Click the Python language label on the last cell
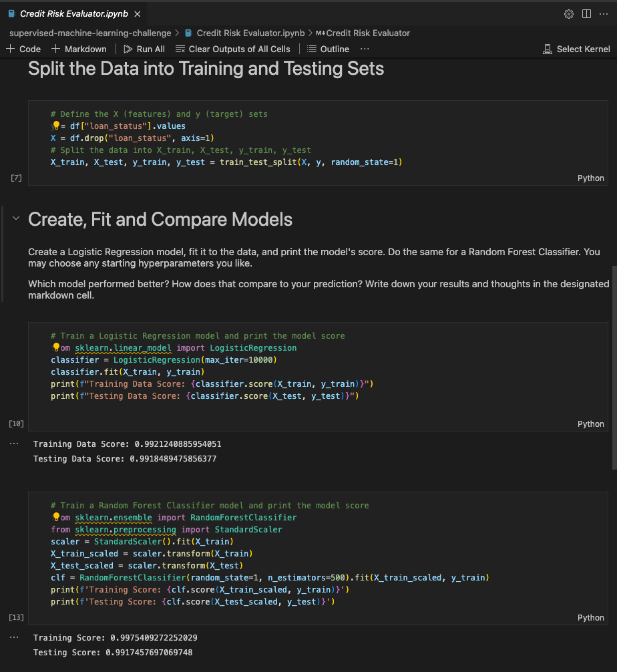This screenshot has height=672, width=617. click(590, 617)
